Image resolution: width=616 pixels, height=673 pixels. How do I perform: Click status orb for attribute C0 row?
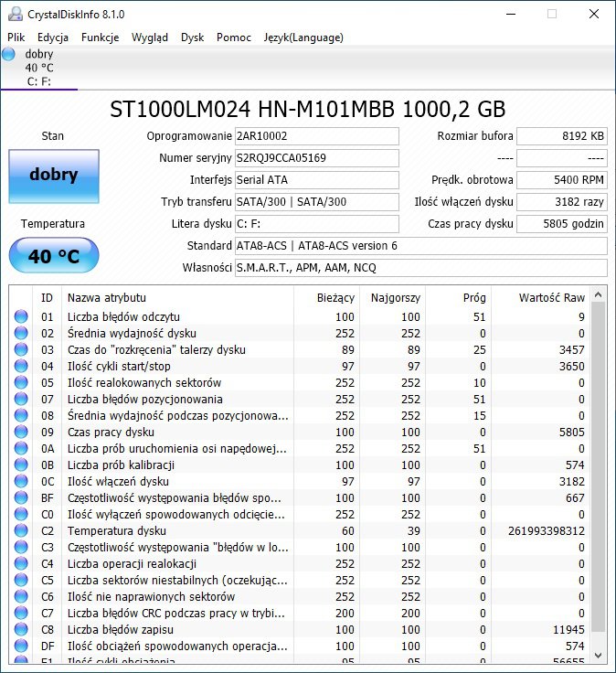(x=21, y=514)
